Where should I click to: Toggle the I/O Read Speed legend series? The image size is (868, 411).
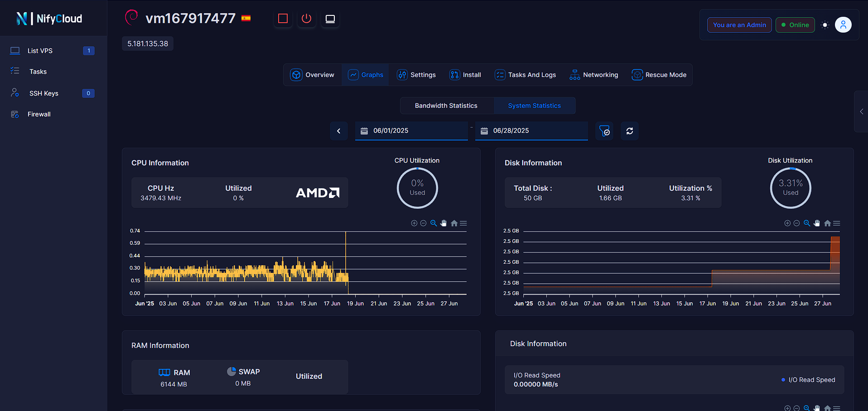808,380
